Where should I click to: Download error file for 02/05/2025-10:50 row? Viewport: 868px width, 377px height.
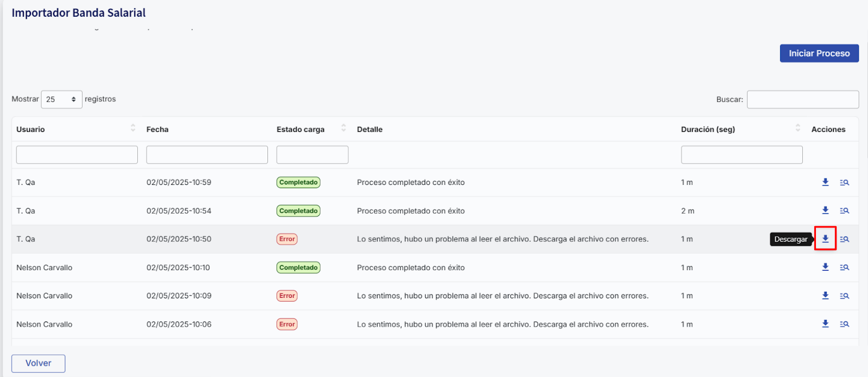tap(825, 239)
